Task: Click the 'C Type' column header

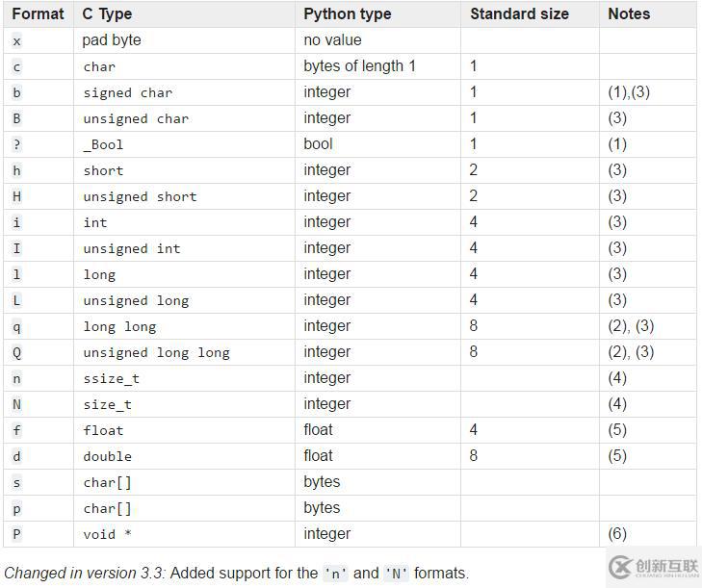Action: pos(107,14)
